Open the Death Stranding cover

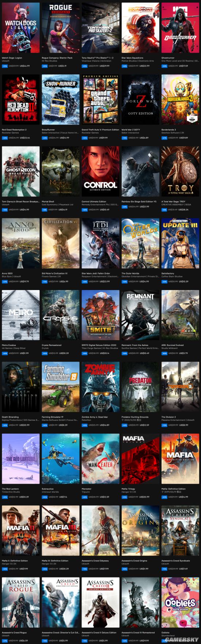tap(21, 387)
